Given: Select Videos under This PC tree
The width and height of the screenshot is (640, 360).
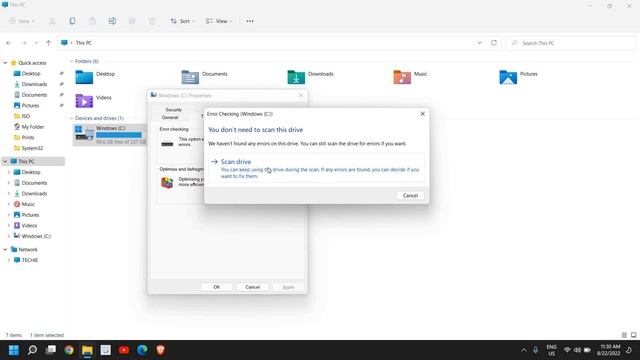Looking at the screenshot, I should click(x=29, y=225).
